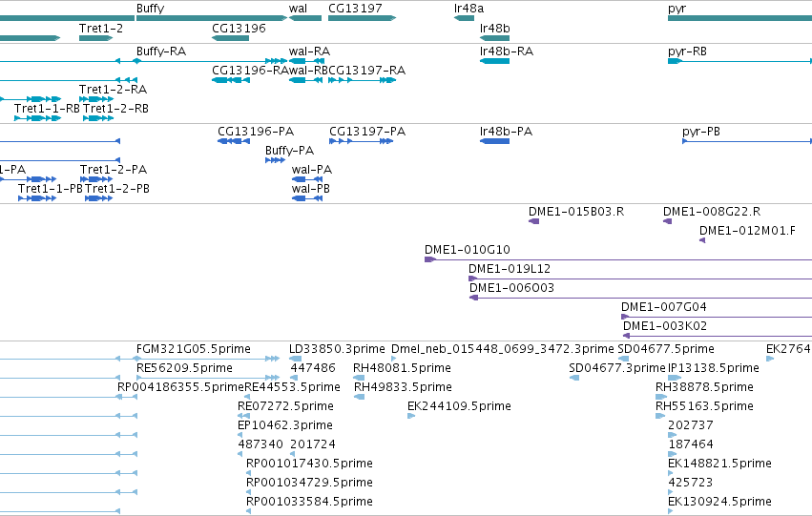Click the RH48081.5prime EST feature
Screen dimensions: 812x516
coord(359,378)
